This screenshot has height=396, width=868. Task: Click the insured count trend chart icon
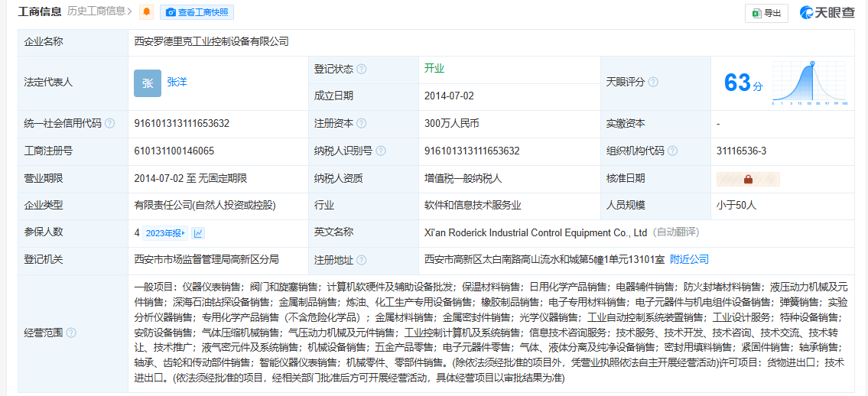(x=198, y=233)
